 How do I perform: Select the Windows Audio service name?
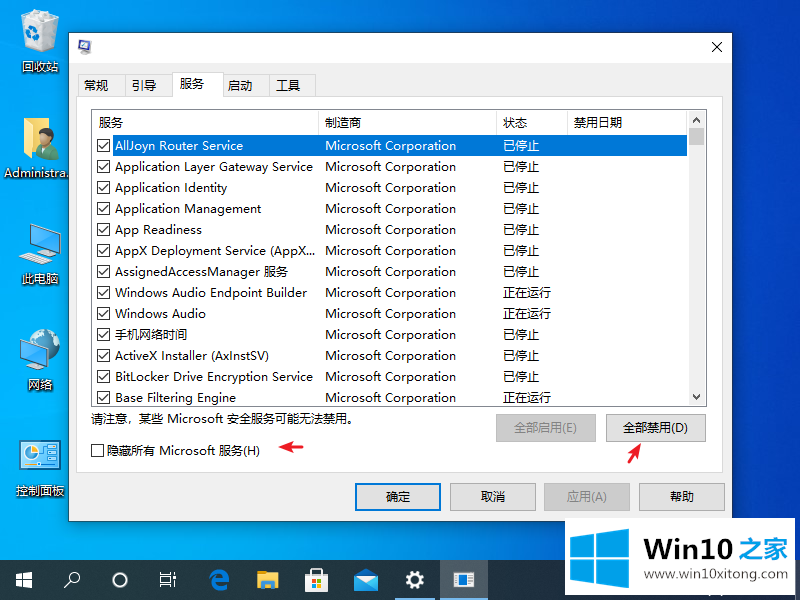160,313
